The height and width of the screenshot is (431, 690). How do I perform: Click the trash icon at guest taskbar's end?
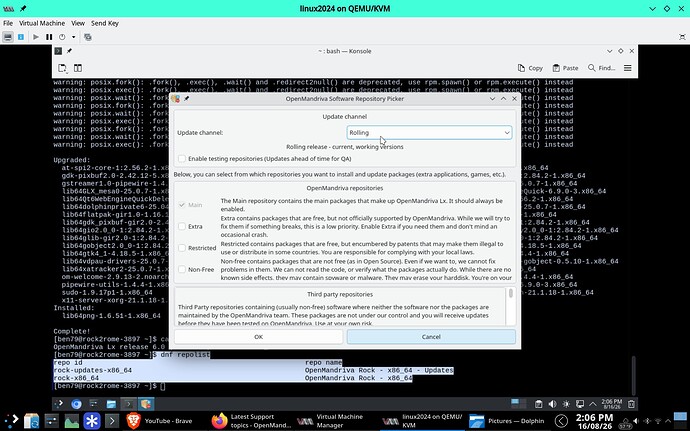631,404
